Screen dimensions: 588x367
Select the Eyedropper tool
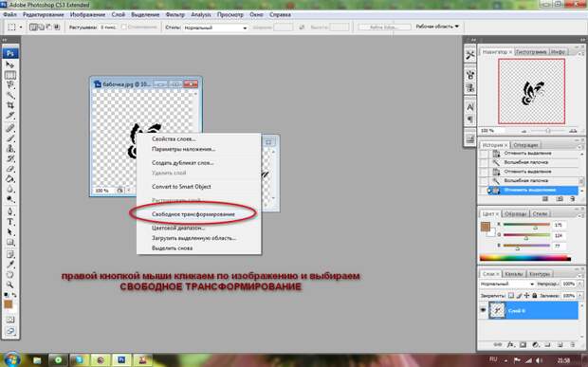pos(10,265)
